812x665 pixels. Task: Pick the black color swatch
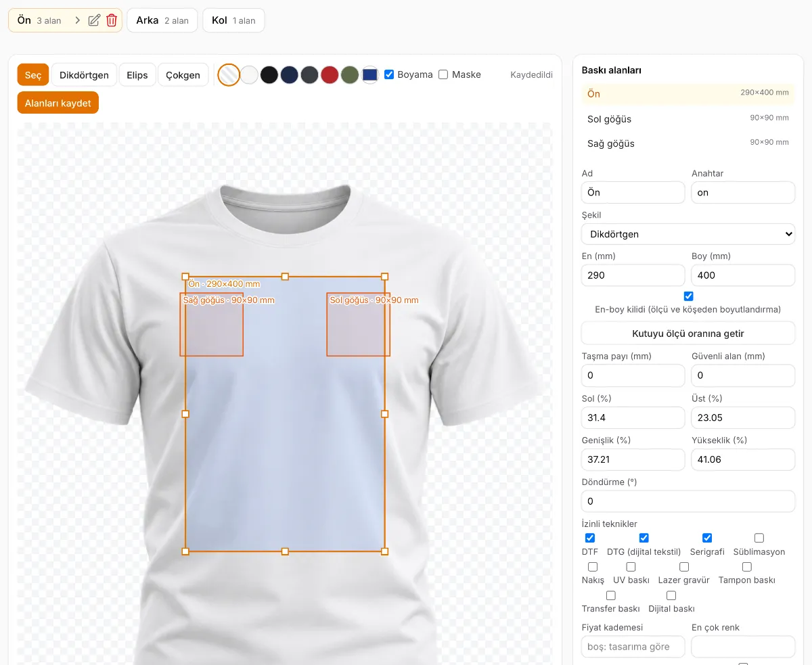coord(269,74)
